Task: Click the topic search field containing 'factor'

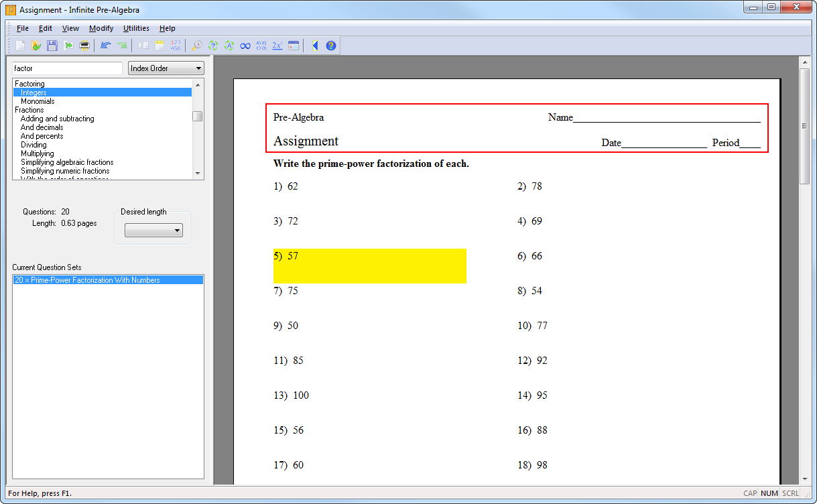Action: pos(67,68)
